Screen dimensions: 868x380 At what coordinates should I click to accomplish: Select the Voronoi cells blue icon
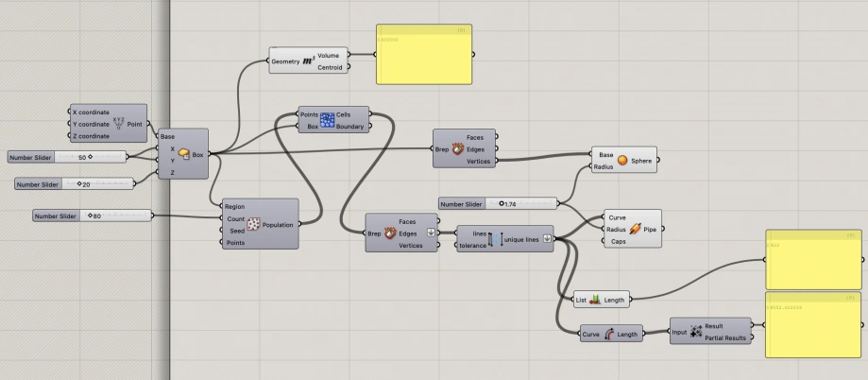(x=327, y=120)
